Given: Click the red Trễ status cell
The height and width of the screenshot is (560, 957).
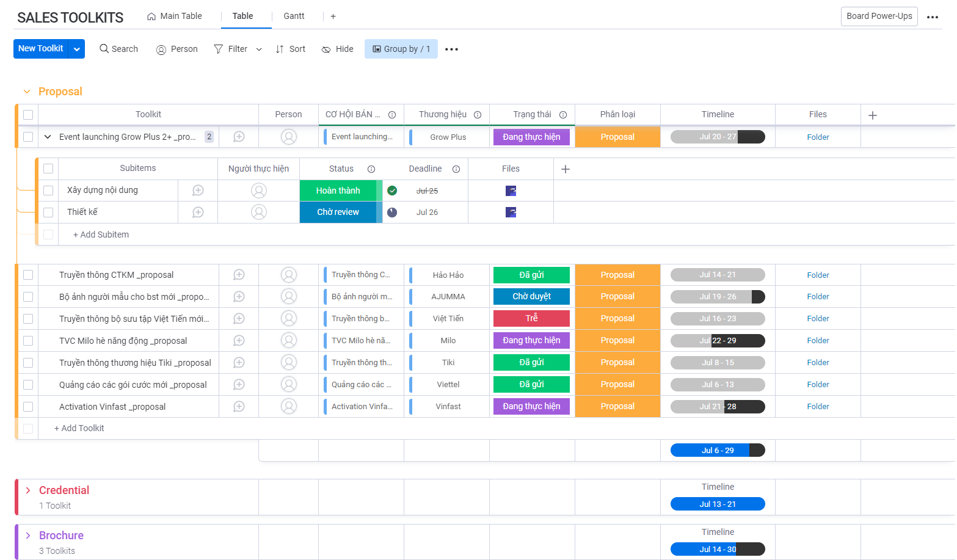Looking at the screenshot, I should (x=531, y=319).
